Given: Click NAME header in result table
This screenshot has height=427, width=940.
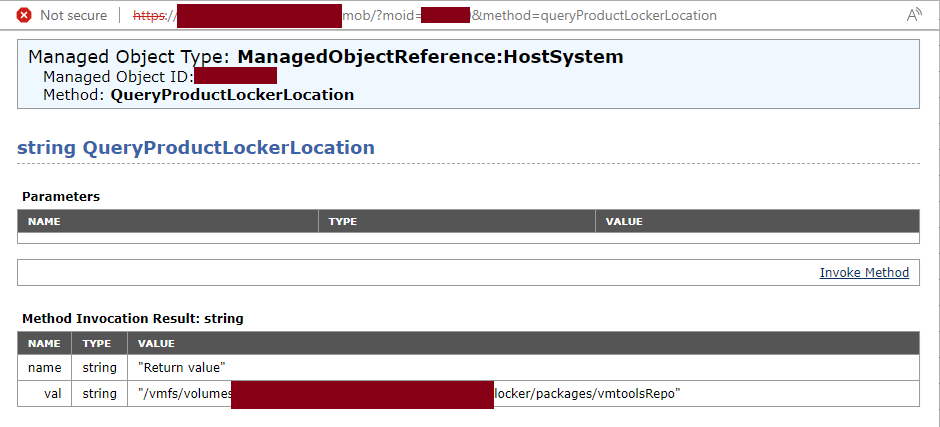Looking at the screenshot, I should [44, 343].
